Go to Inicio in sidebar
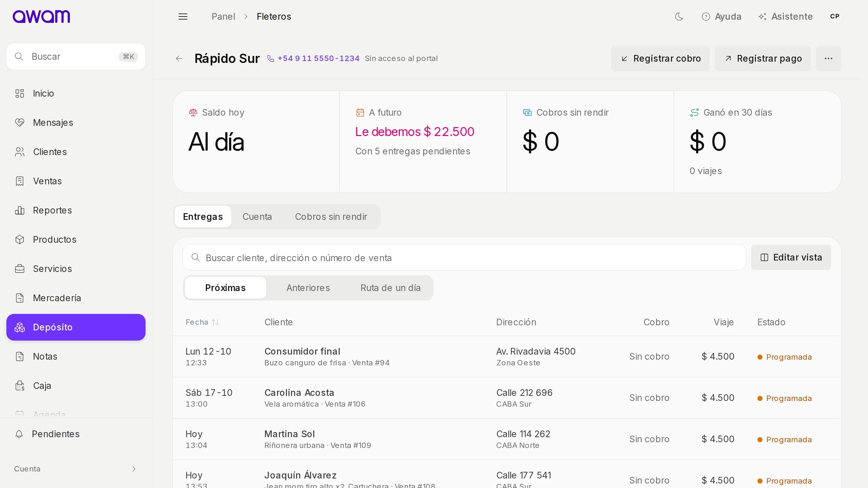The width and height of the screenshot is (868, 488). click(76, 93)
